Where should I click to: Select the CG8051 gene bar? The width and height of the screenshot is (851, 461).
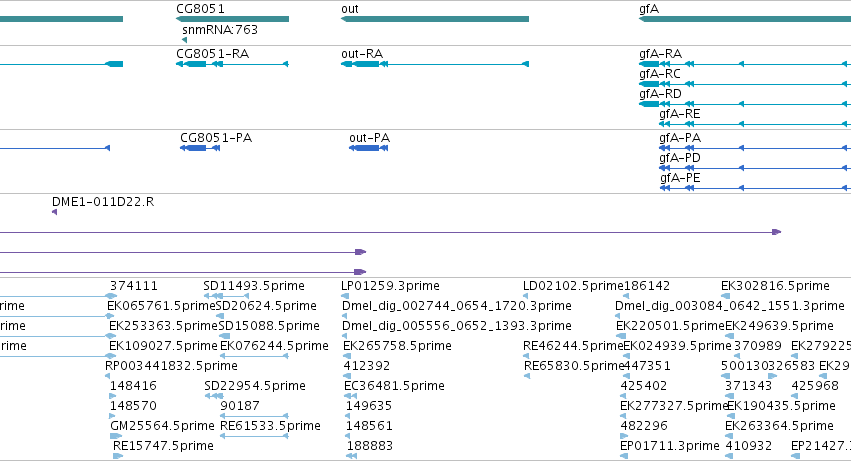click(x=232, y=19)
